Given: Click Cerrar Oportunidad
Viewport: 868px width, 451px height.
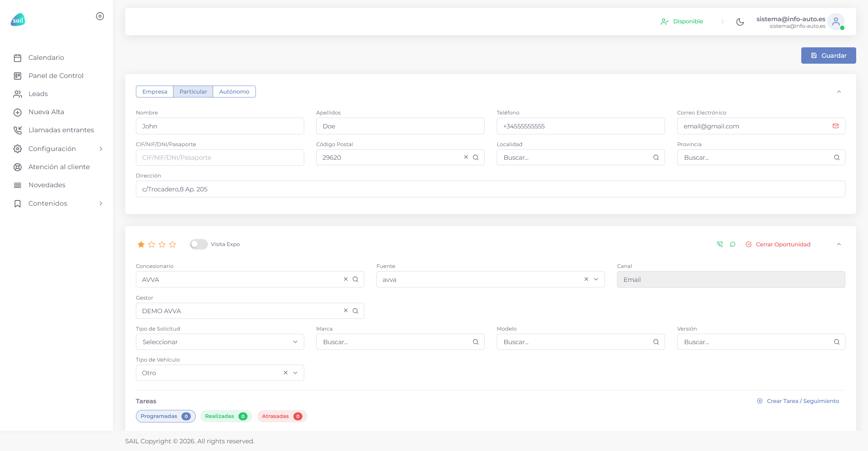Looking at the screenshot, I should tap(778, 244).
